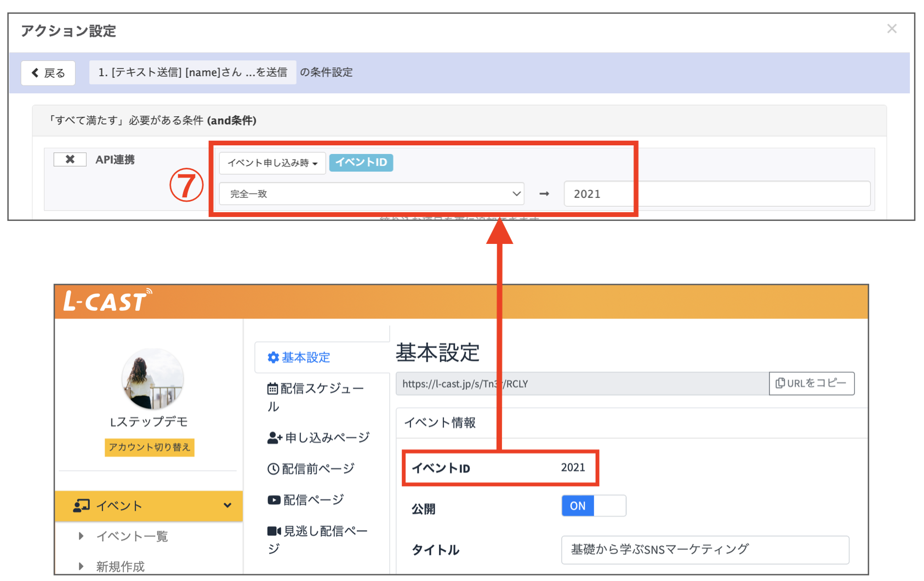This screenshot has width=924, height=581.
Task: Remove the API連携 condition with the X
Action: click(x=70, y=159)
